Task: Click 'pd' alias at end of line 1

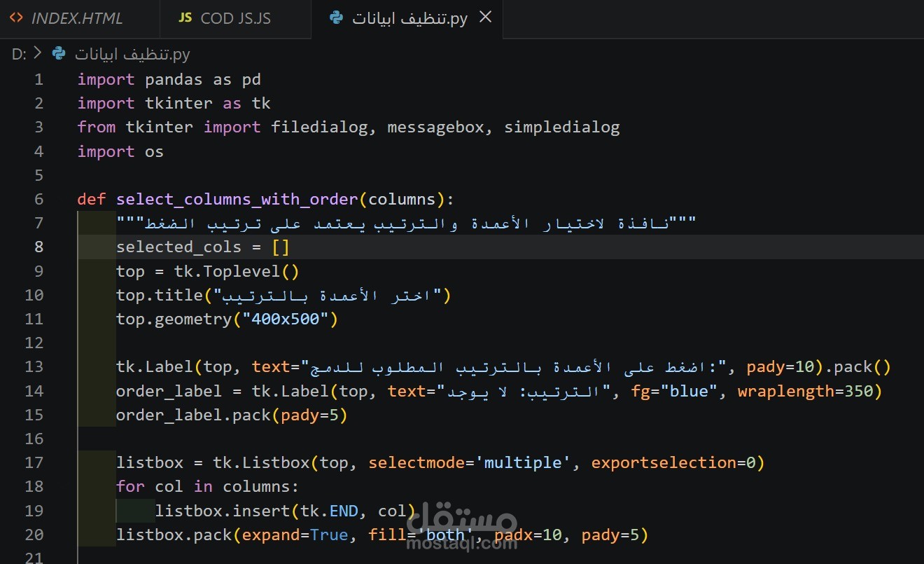Action: (x=251, y=80)
